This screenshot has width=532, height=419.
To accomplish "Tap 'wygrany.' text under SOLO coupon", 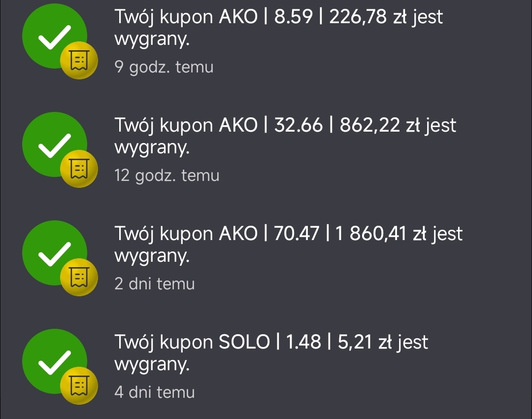I will click(152, 365).
